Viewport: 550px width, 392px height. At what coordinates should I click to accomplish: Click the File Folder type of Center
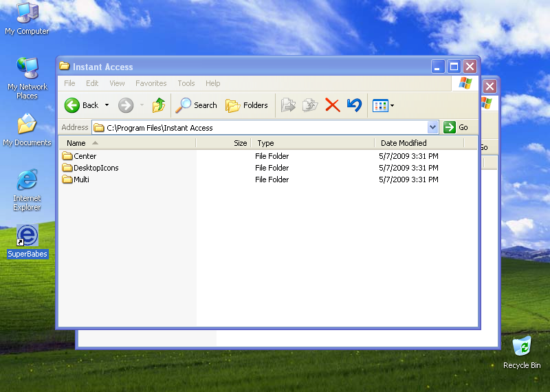tap(272, 156)
